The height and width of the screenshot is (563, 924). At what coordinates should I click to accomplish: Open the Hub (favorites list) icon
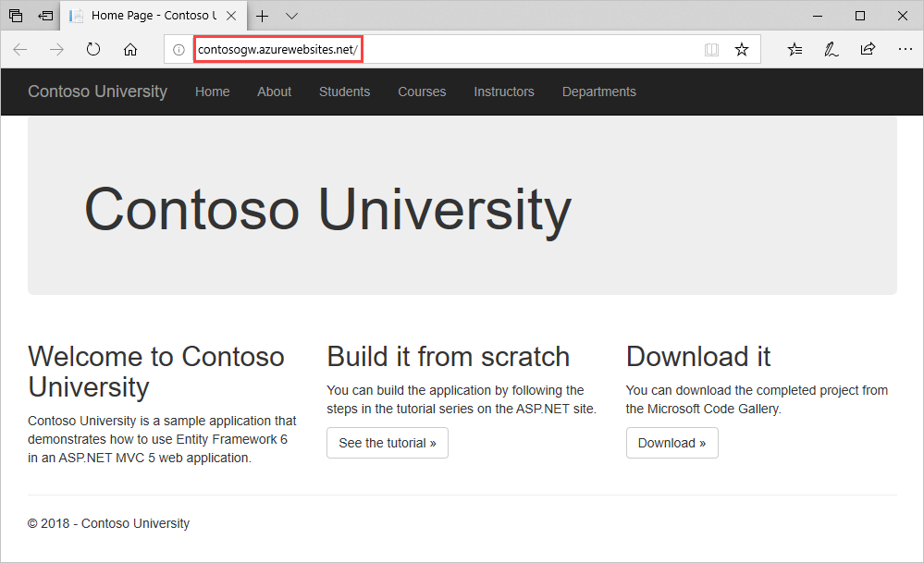pos(795,49)
